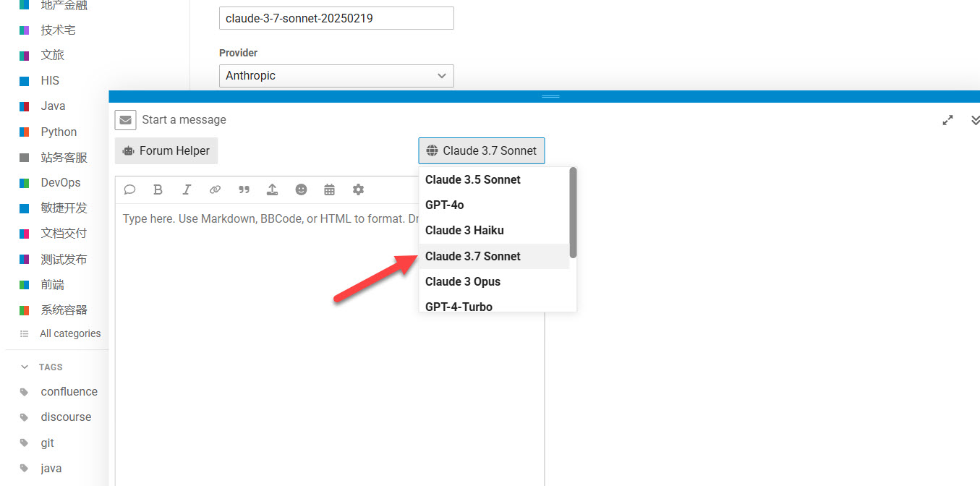Insert a reply with the speech bubble icon
The width and height of the screenshot is (980, 486).
(129, 189)
